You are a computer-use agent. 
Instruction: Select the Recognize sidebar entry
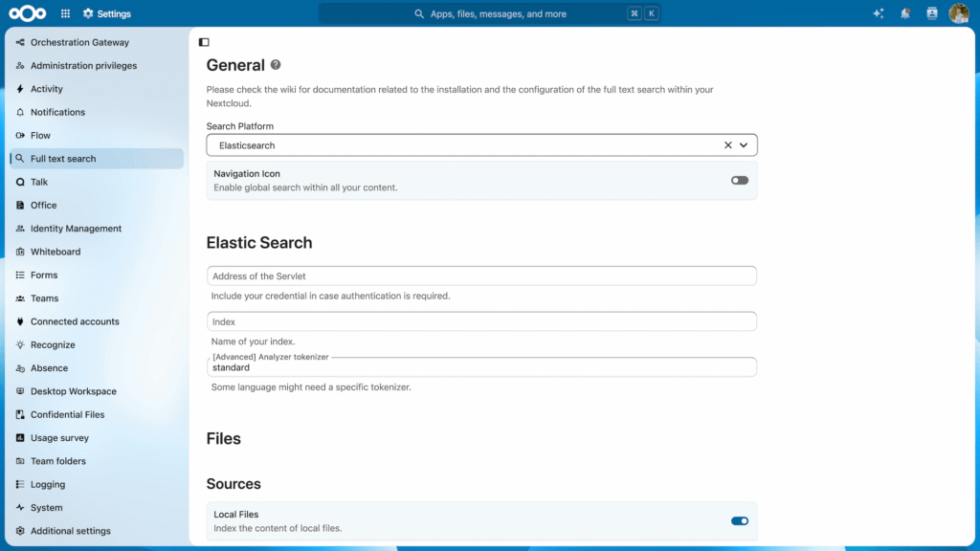click(x=97, y=344)
